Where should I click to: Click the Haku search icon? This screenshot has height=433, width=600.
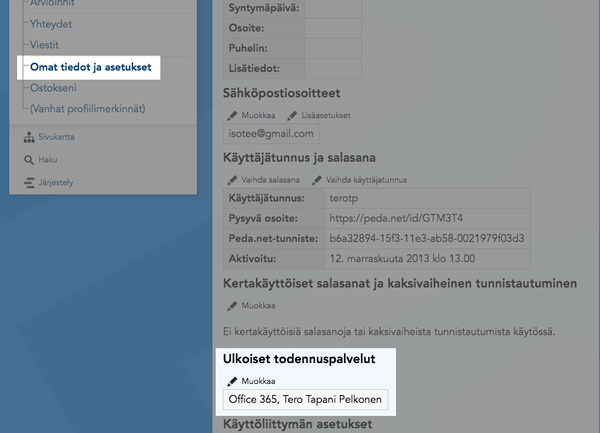click(x=28, y=159)
